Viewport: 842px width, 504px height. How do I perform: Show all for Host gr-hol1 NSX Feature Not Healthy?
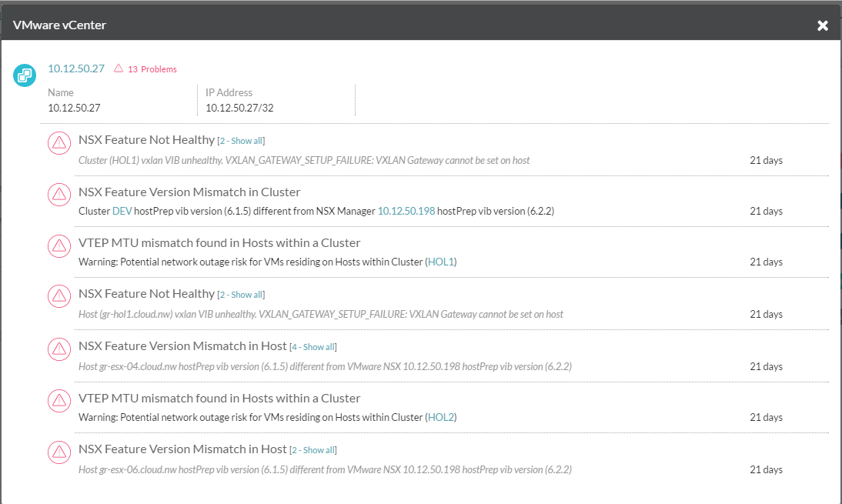(x=241, y=295)
